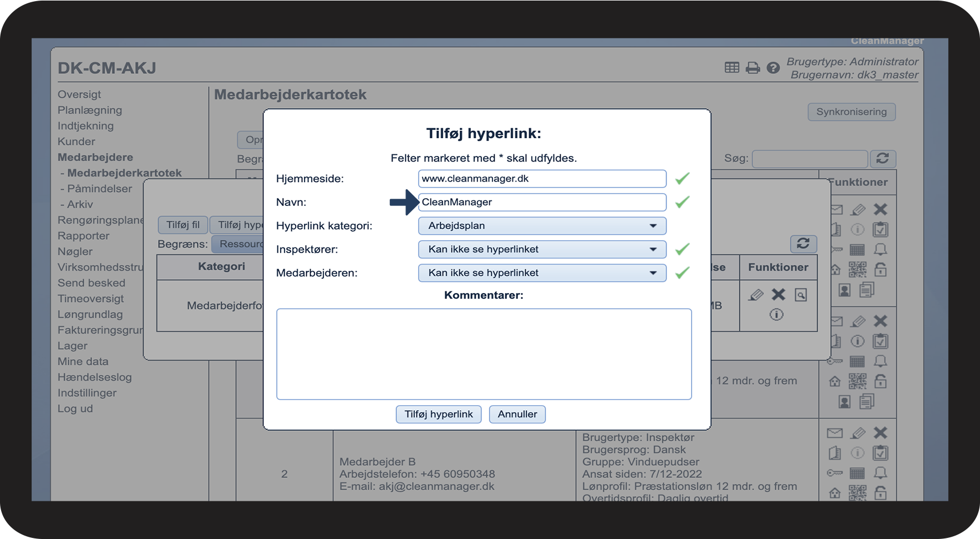
Task: Open Mine data in the sidebar
Action: pos(83,361)
